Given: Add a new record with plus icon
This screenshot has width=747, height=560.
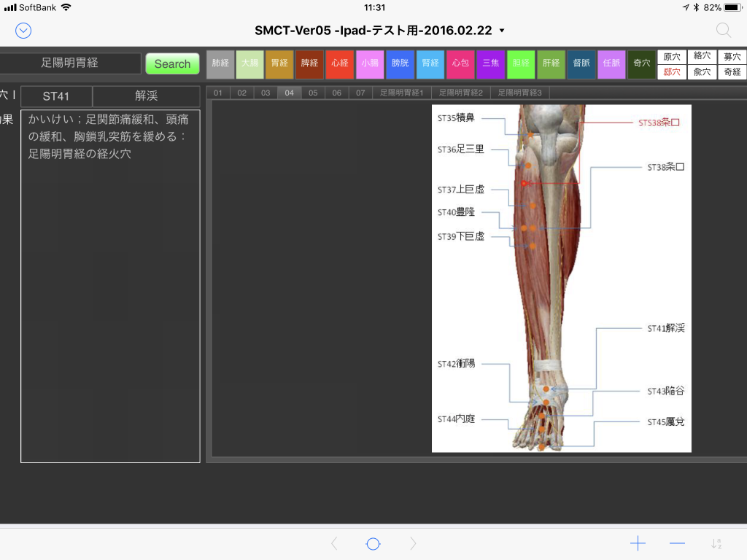Looking at the screenshot, I should [638, 543].
